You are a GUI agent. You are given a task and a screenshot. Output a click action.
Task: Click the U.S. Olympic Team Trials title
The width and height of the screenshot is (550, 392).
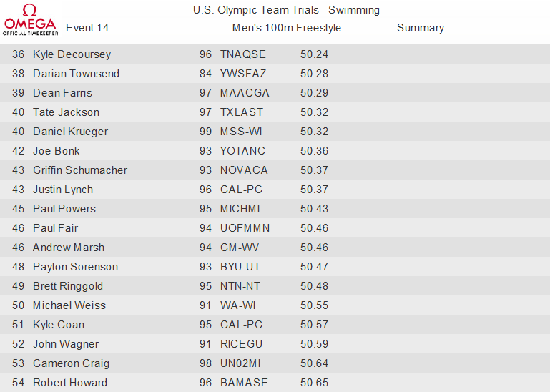pyautogui.click(x=286, y=10)
